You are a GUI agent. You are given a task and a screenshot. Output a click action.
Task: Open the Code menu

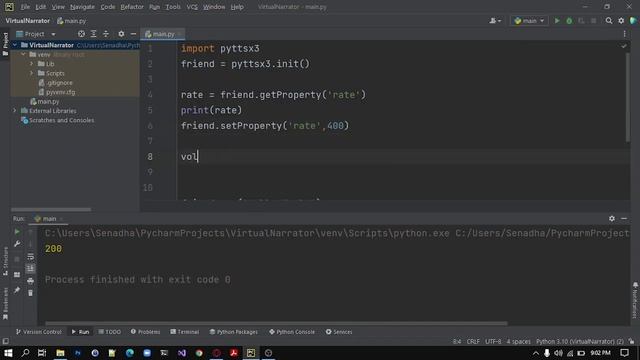click(x=108, y=7)
